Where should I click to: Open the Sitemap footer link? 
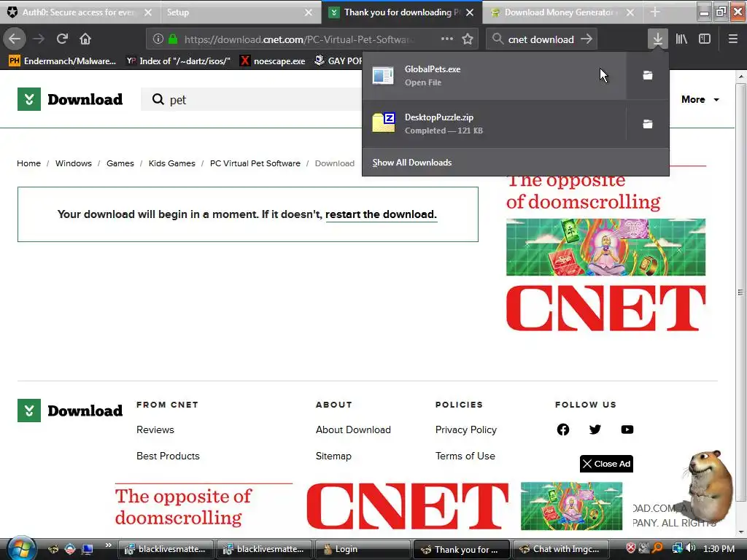[x=333, y=456]
